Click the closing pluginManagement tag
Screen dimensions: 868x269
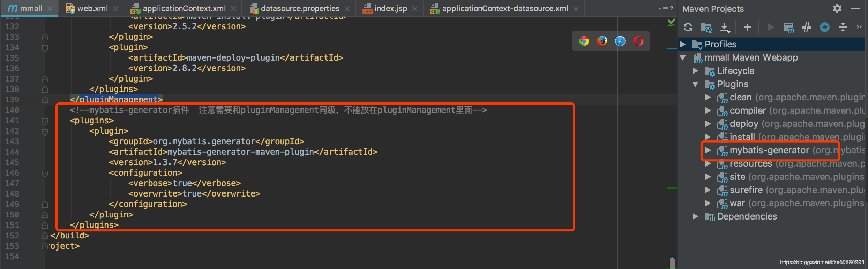click(x=116, y=100)
